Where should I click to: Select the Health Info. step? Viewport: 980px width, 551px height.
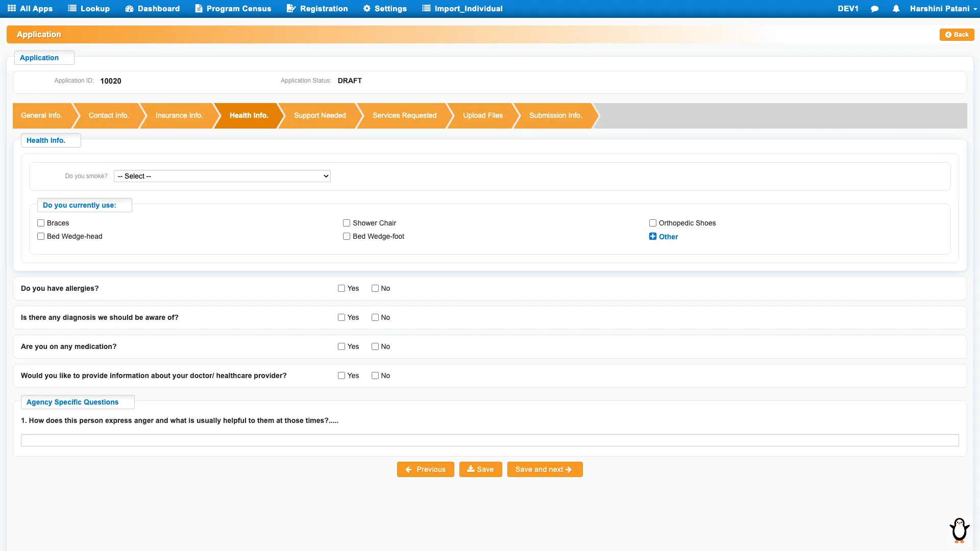[x=249, y=115]
